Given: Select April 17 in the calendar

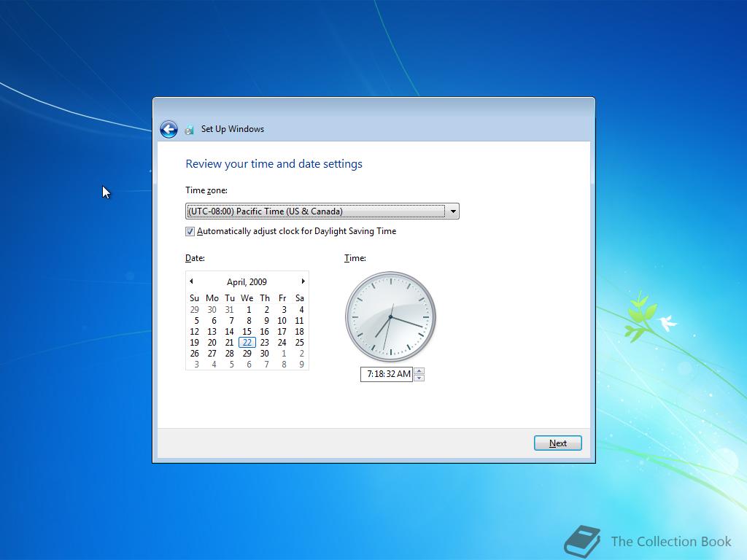Looking at the screenshot, I should coord(282,332).
